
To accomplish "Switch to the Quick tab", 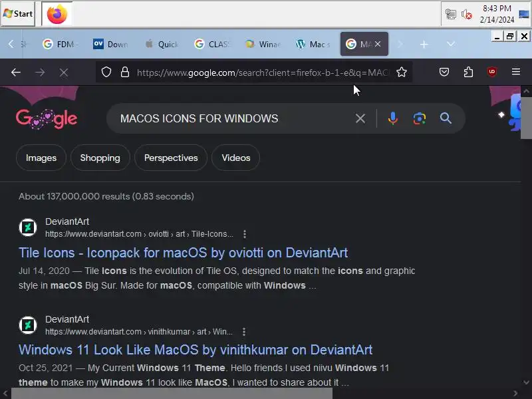I will tap(161, 44).
